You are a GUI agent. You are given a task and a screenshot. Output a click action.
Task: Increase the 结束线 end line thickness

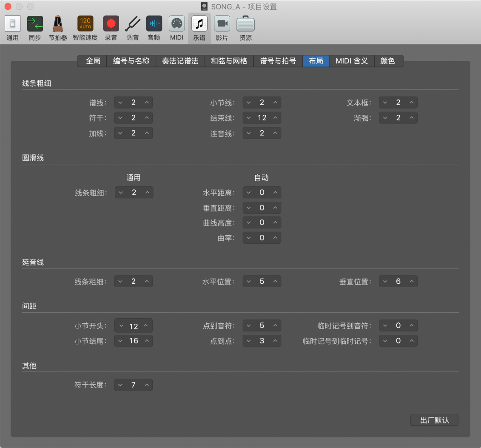point(275,118)
